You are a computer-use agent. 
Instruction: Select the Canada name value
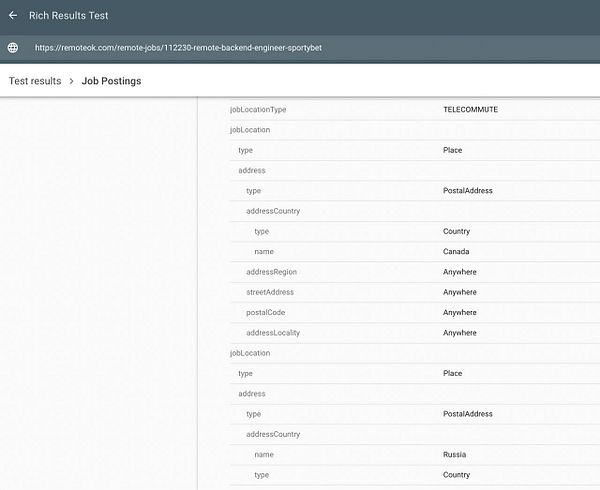[456, 251]
